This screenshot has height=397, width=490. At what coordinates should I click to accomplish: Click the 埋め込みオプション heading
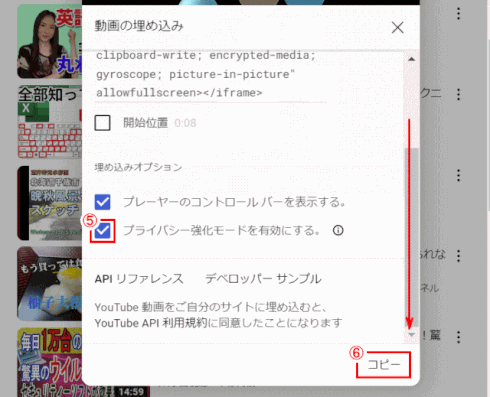pos(138,167)
